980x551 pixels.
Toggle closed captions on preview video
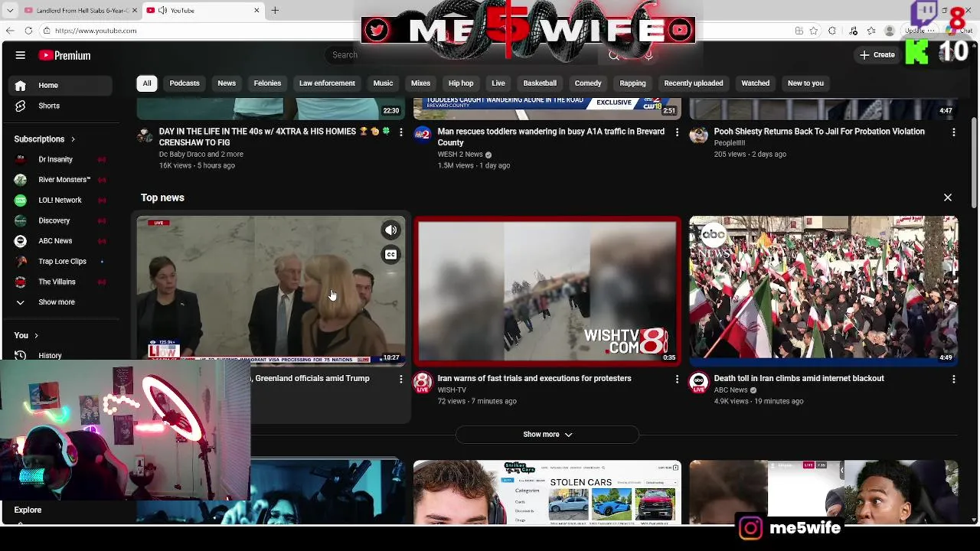click(x=390, y=255)
